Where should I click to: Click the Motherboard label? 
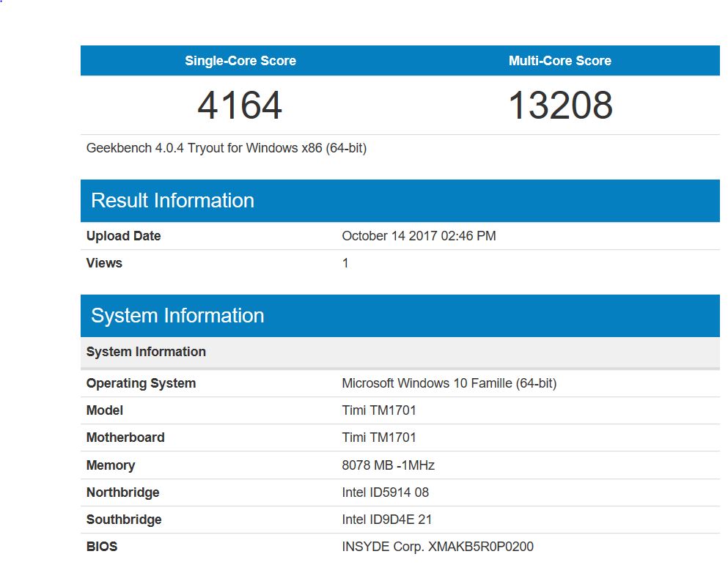[125, 437]
